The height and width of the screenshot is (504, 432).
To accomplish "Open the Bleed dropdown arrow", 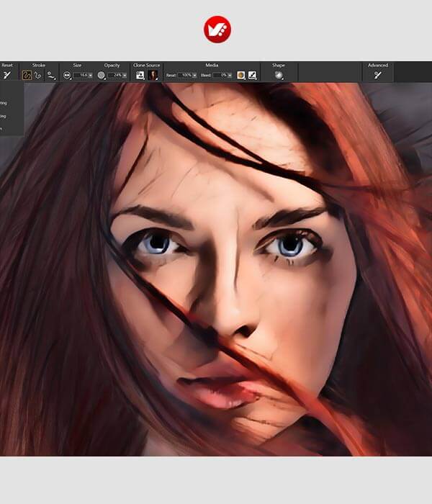I will point(230,76).
